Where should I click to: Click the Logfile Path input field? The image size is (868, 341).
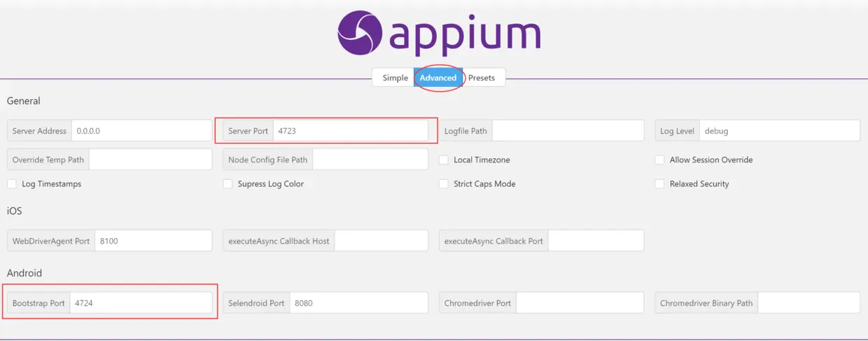click(568, 131)
